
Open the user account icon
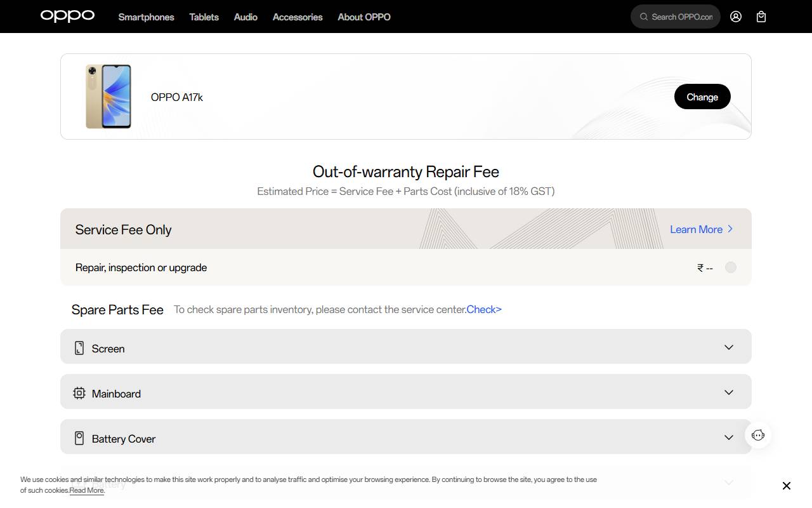click(x=736, y=17)
